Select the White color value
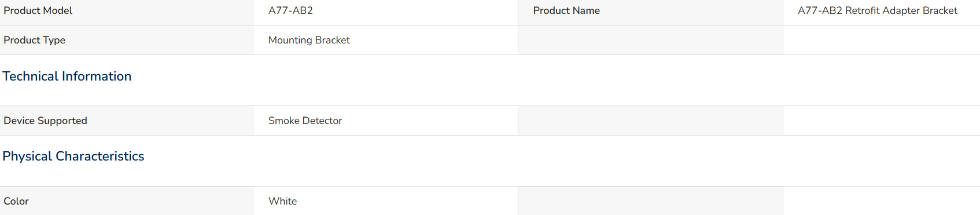This screenshot has width=980, height=215. 282,201
